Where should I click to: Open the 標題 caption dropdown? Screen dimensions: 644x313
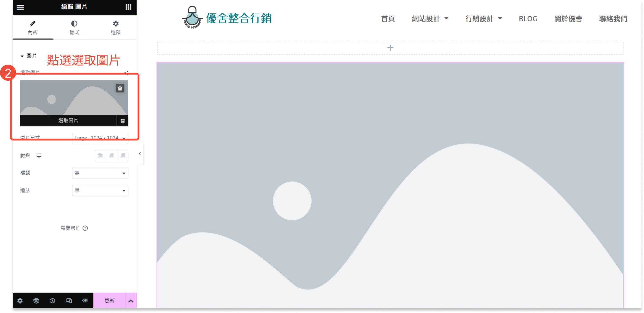point(100,173)
